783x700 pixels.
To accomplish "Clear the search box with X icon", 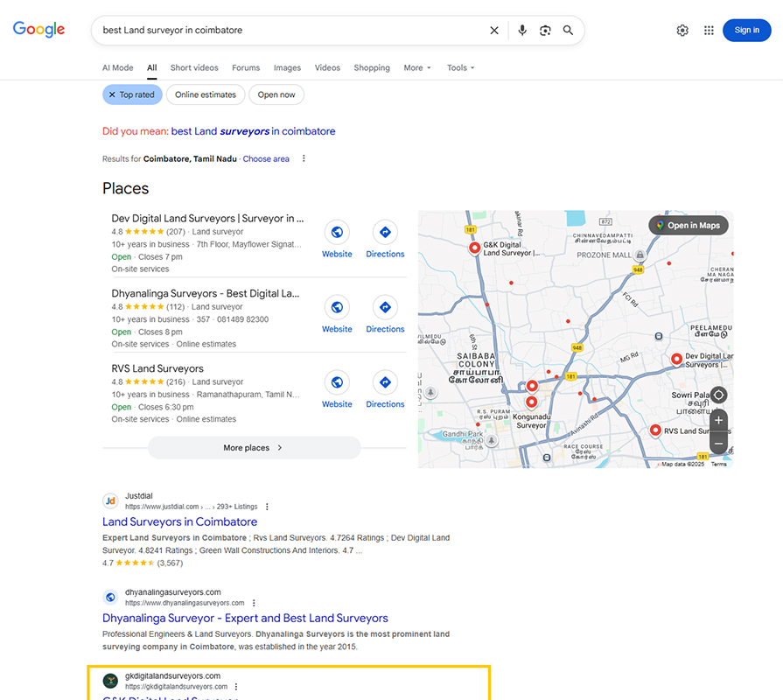I will tap(494, 31).
